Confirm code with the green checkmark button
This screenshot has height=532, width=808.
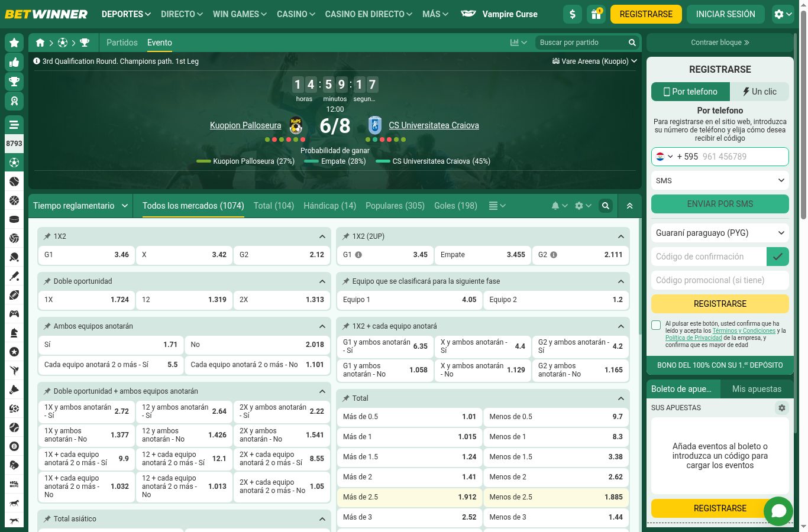tap(778, 257)
